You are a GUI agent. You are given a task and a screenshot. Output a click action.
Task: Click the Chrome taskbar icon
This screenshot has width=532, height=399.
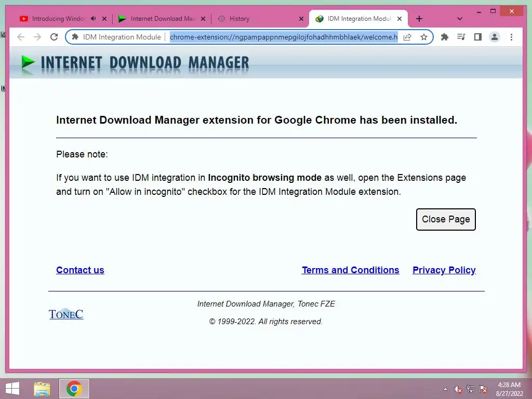(x=74, y=389)
